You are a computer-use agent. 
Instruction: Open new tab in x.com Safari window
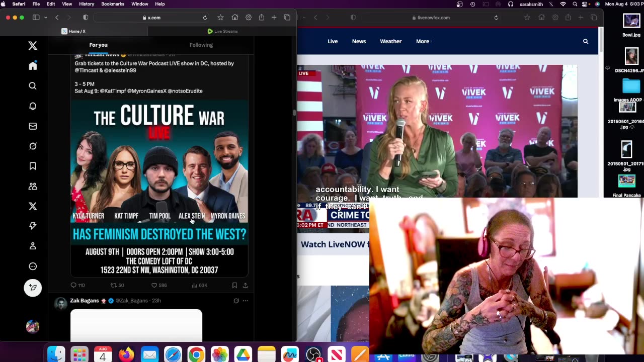(274, 18)
